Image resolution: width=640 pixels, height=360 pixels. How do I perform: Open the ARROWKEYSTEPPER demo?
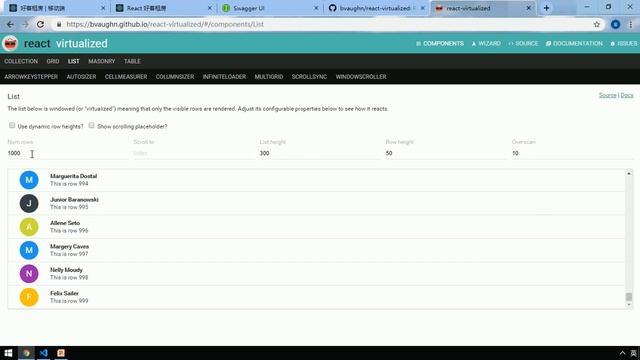click(x=31, y=77)
